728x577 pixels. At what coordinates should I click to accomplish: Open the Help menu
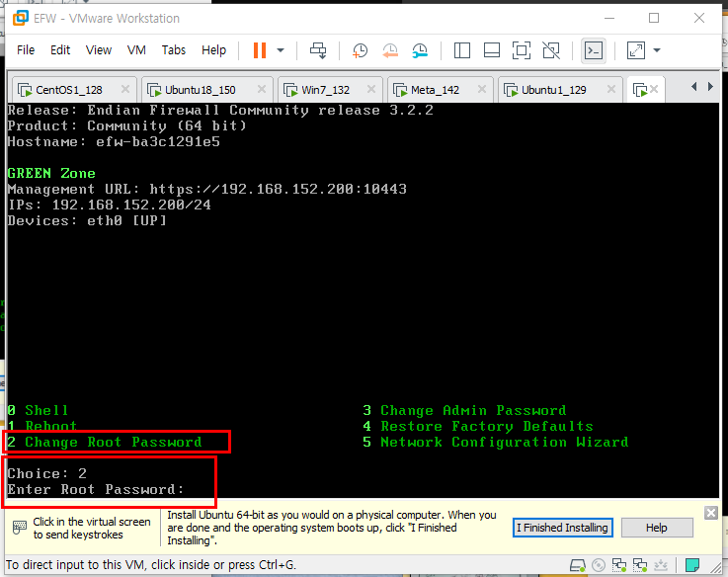point(213,49)
